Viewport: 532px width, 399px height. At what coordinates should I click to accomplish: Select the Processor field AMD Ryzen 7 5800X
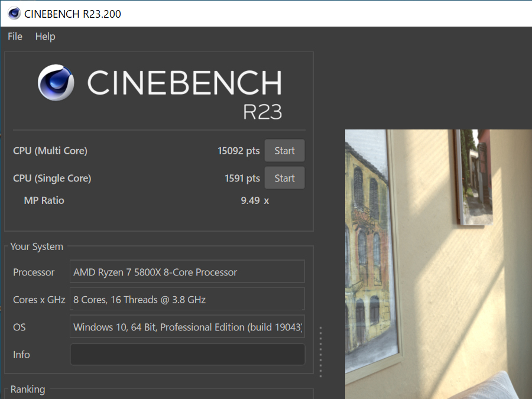(x=187, y=272)
